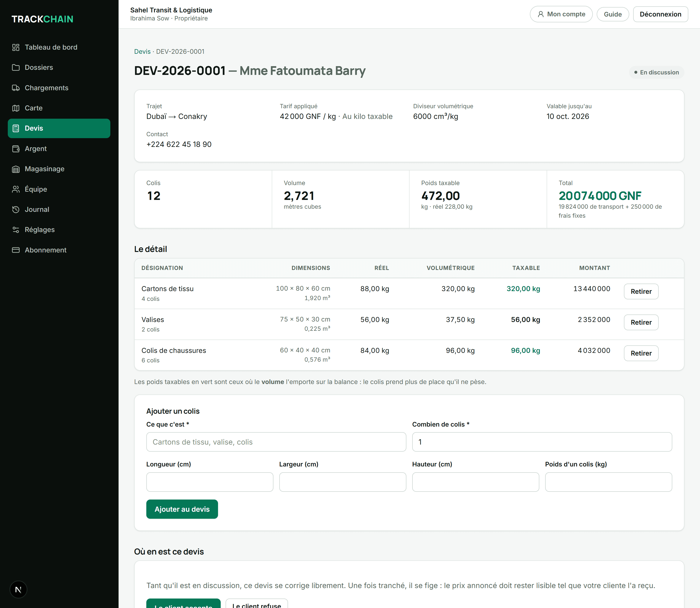700x608 pixels.
Task: Click the MONTANT column header
Action: point(595,268)
